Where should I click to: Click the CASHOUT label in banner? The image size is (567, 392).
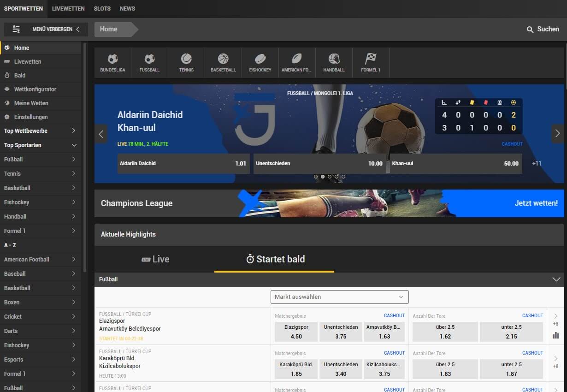[512, 144]
